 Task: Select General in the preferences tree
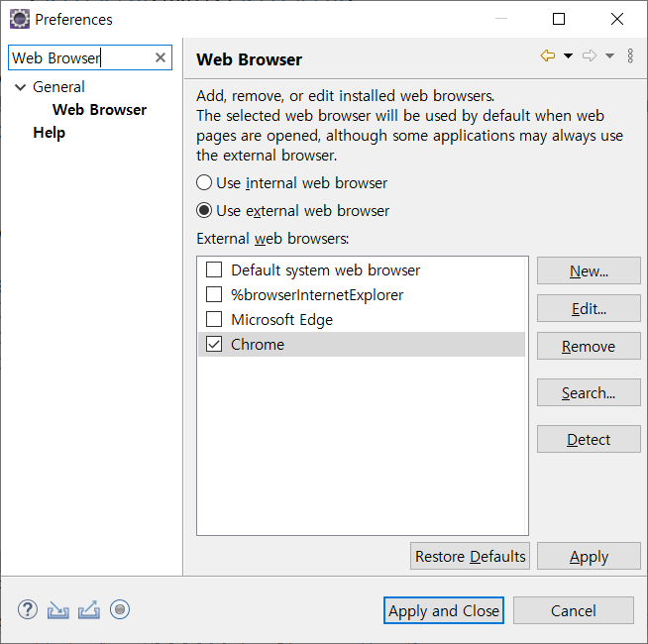[58, 87]
